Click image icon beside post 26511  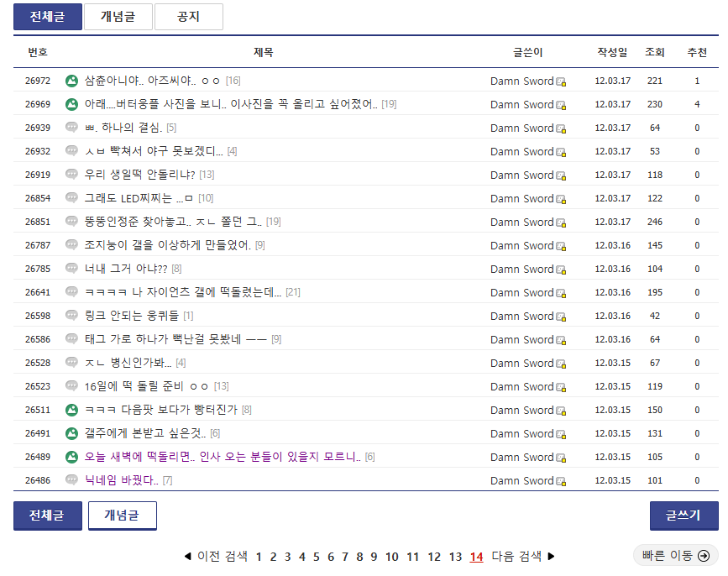(71, 410)
